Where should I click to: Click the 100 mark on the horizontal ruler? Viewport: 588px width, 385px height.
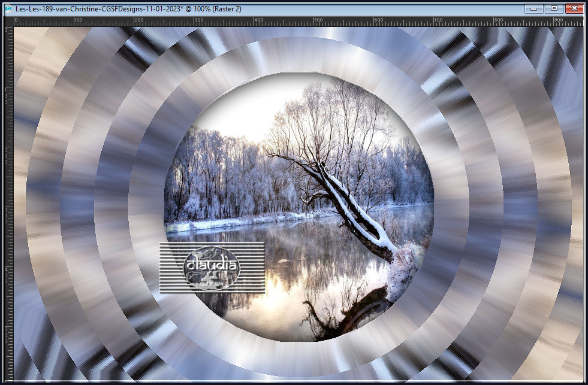click(78, 20)
